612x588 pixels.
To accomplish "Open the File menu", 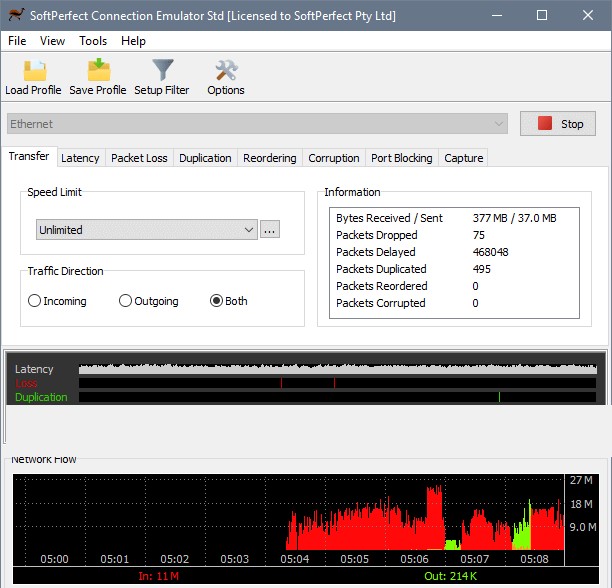I will [17, 41].
